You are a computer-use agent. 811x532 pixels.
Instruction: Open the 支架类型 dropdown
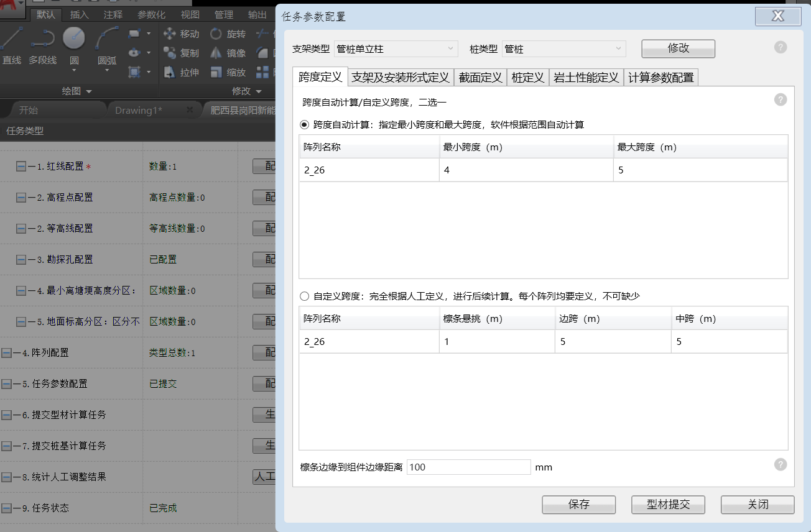[x=396, y=48]
